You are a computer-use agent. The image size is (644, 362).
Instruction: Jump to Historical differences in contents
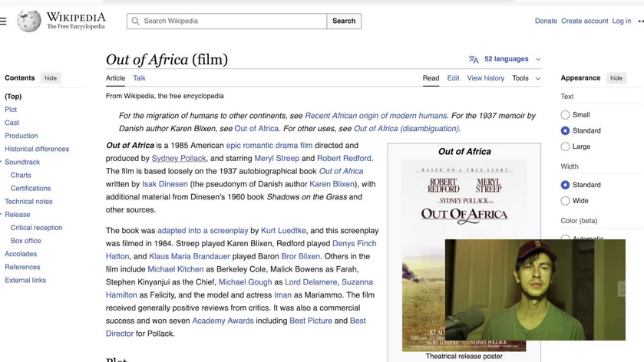tap(37, 149)
